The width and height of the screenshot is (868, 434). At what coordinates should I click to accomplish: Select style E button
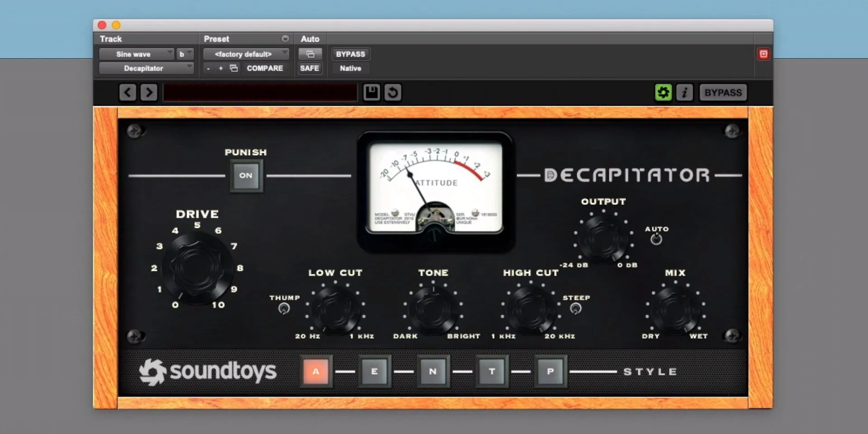(374, 371)
